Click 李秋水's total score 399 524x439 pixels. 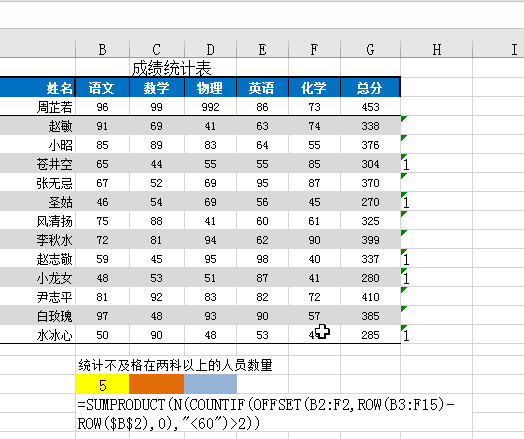coord(370,240)
